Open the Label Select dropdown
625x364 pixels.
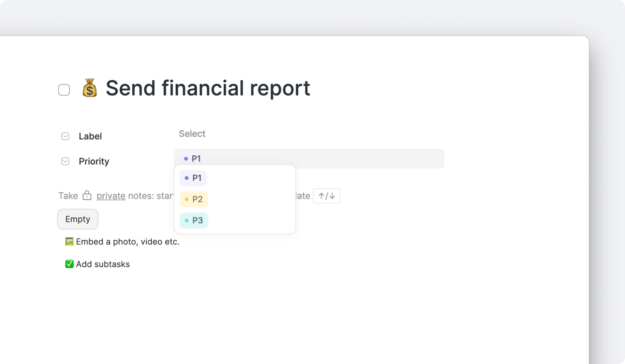(x=192, y=134)
